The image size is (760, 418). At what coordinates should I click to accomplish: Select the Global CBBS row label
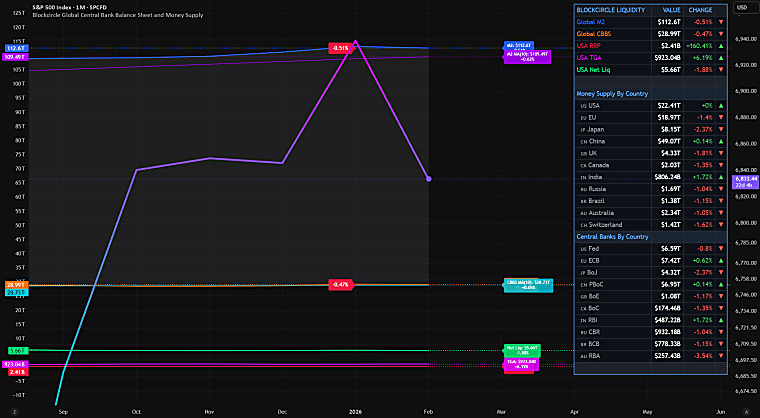(x=593, y=34)
